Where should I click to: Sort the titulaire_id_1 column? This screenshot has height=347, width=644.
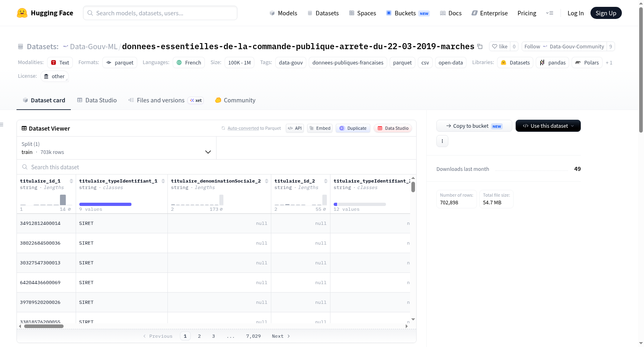(71, 181)
